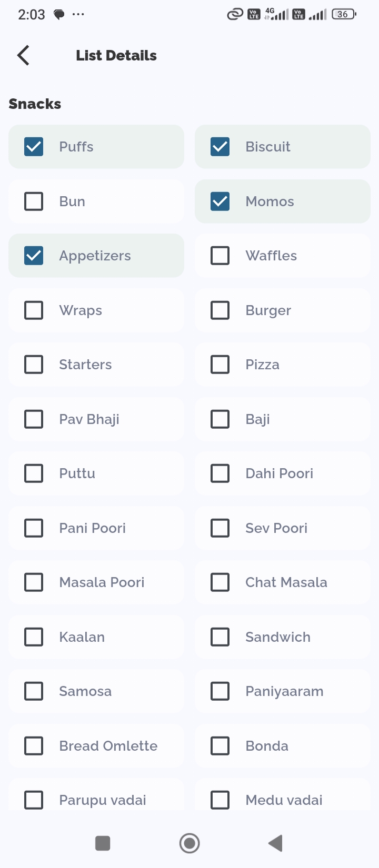Uncheck the Appetizers checkbox
This screenshot has height=868, width=379.
click(34, 256)
